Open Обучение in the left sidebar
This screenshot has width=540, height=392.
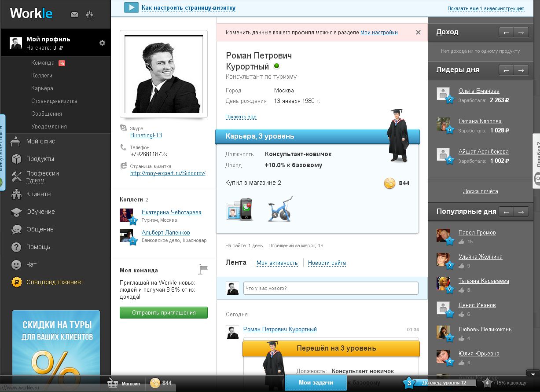point(40,212)
